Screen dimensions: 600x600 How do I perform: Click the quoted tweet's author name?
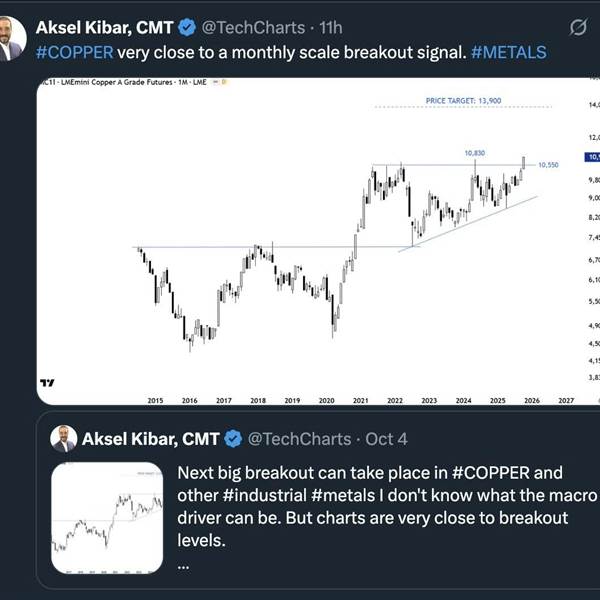(x=150, y=438)
